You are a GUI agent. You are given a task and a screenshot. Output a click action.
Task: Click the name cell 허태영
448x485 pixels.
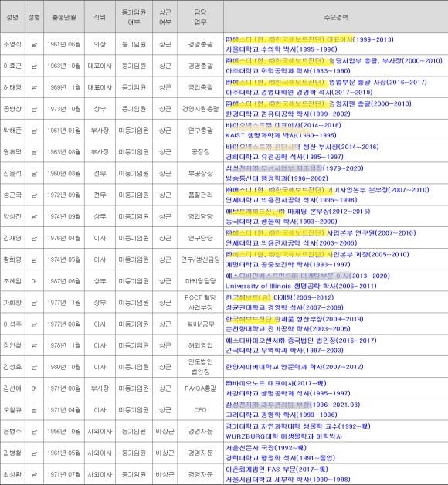pos(12,87)
